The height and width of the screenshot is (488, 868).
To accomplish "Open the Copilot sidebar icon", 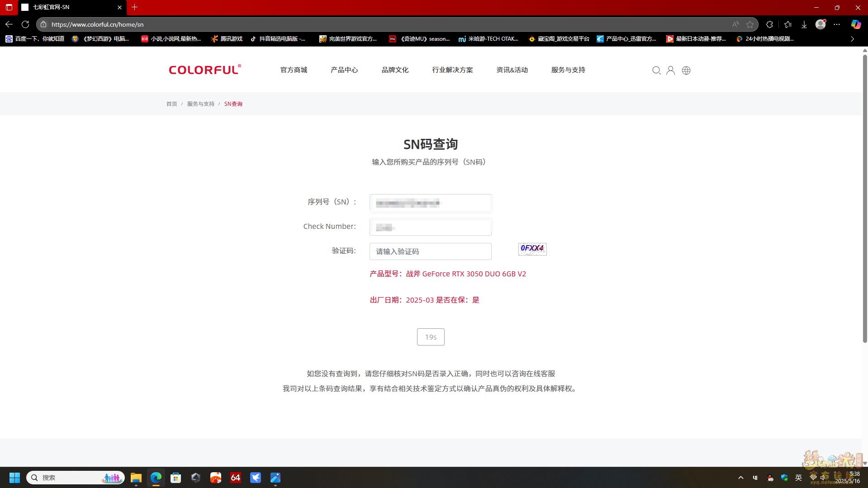I will click(x=856, y=24).
